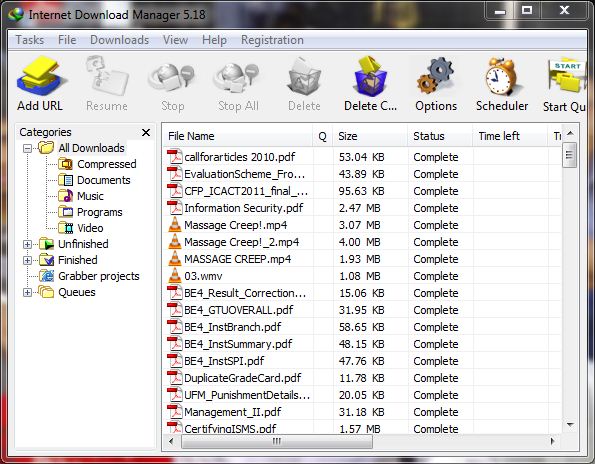This screenshot has height=464, width=595.
Task: Click the Start Queue toolbar icon
Action: (566, 76)
